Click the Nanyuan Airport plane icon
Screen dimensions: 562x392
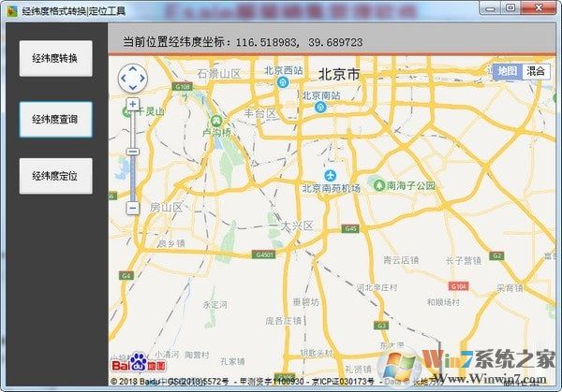[x=330, y=175]
